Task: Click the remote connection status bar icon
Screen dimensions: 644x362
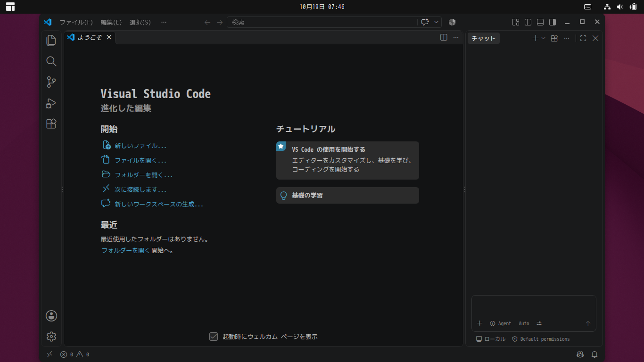Action: click(x=50, y=354)
